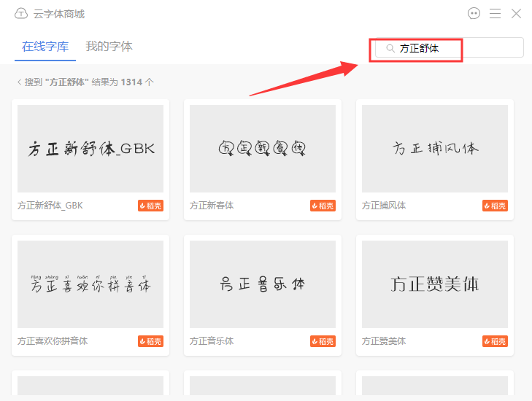Open the feedback chat bubble icon
Viewport: 532px width, 401px height.
(474, 14)
